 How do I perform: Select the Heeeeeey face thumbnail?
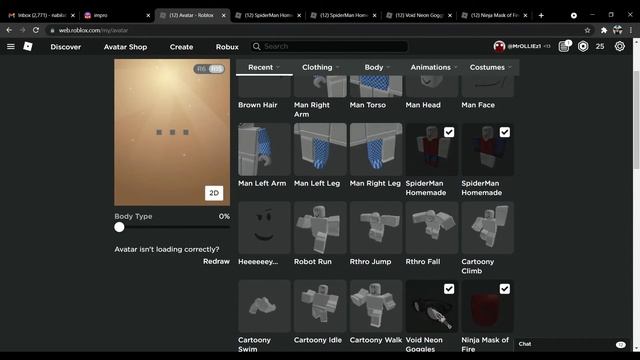pyautogui.click(x=264, y=227)
